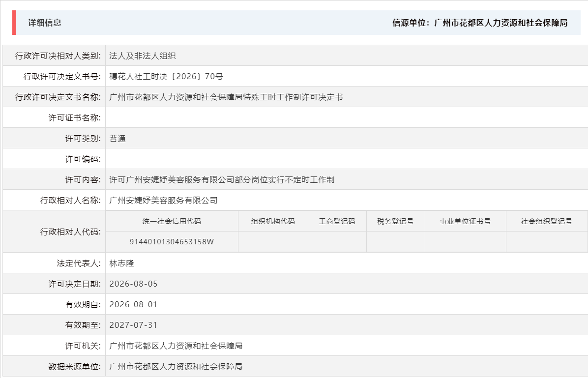Click label 许可机关

coord(83,346)
